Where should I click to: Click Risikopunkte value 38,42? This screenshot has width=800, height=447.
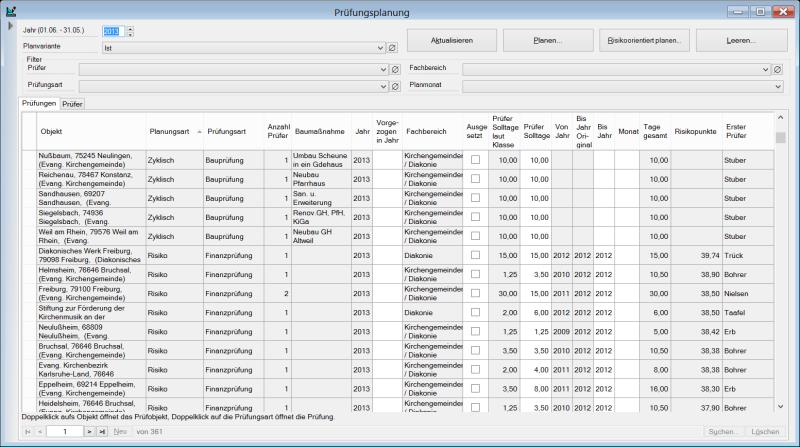[696, 331]
